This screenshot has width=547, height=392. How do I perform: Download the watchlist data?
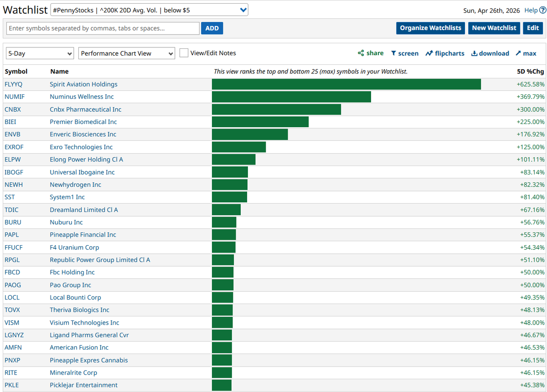(x=490, y=53)
